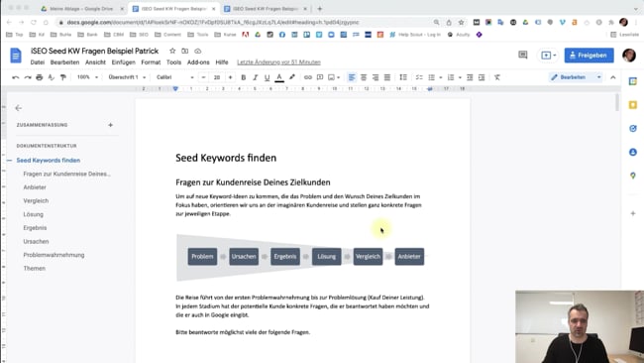The image size is (644, 363).
Task: Activate the paint format tool
Action: click(x=63, y=77)
